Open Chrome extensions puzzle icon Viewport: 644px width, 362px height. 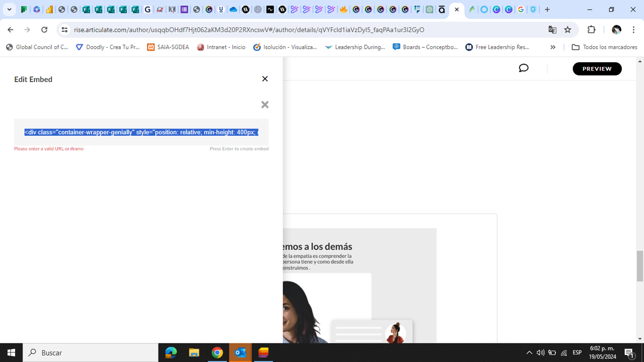point(591,30)
